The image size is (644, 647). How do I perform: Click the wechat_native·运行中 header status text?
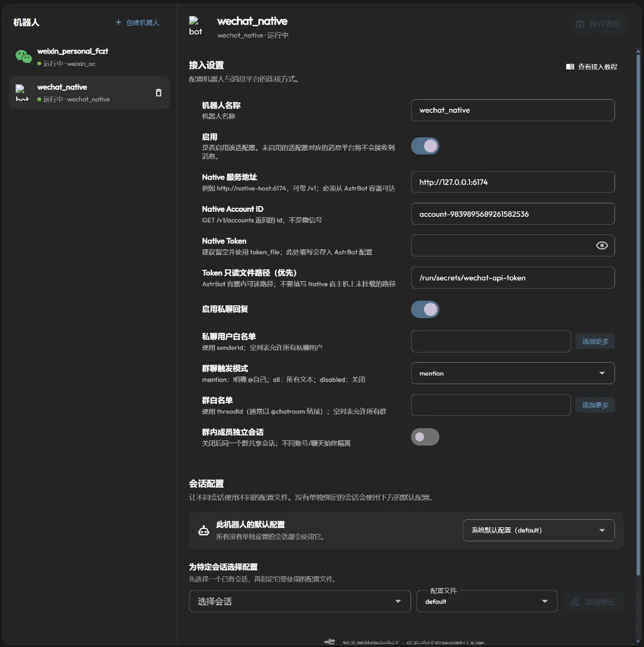[253, 35]
